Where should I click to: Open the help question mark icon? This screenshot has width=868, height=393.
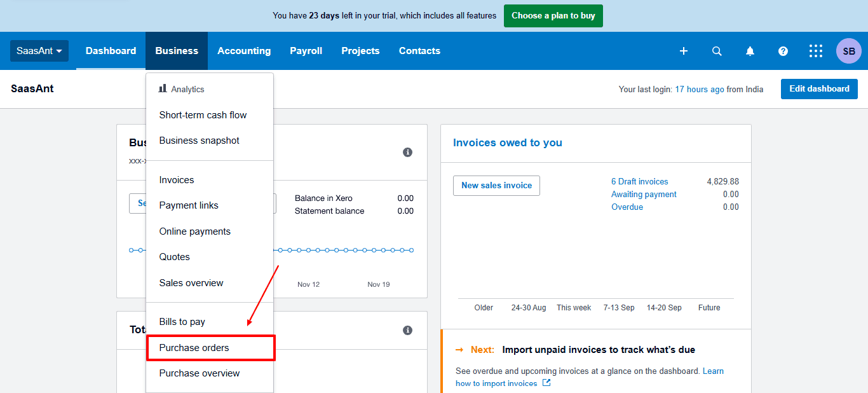[783, 51]
